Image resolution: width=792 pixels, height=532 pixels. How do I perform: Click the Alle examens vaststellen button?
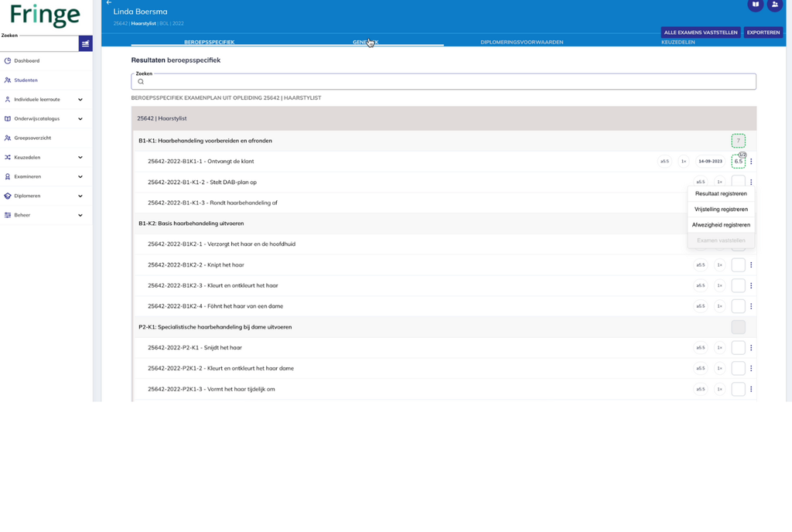pos(701,32)
